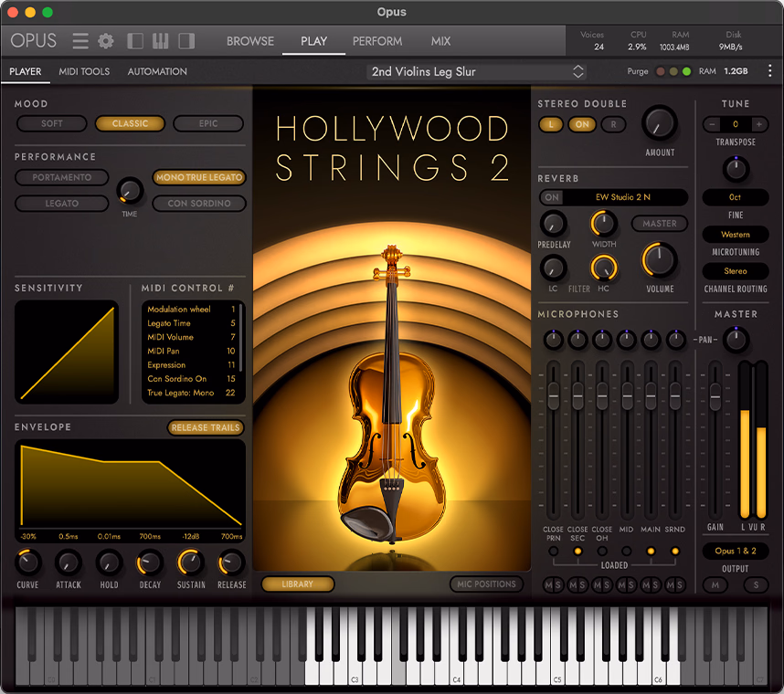Click the master output M mute button
Image resolution: width=784 pixels, height=694 pixels.
click(715, 585)
